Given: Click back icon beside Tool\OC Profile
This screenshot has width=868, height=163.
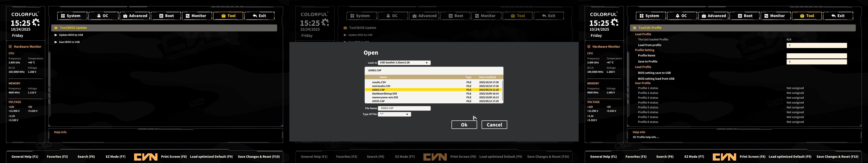Looking at the screenshot, I should (634, 28).
